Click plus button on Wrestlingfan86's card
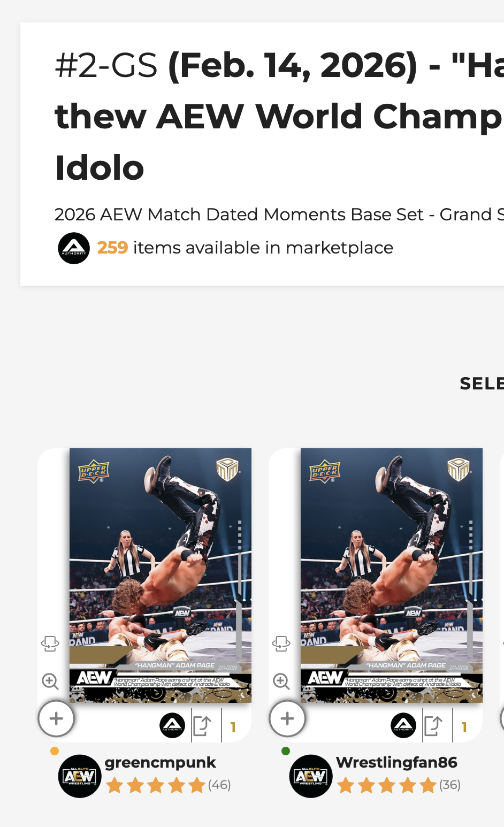Viewport: 504px width, 827px height. (x=287, y=719)
